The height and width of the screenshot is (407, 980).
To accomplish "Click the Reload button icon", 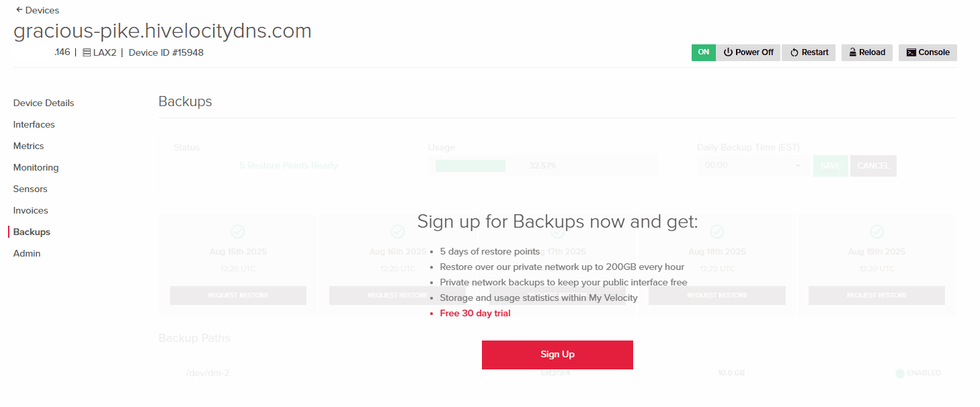I will pos(852,52).
